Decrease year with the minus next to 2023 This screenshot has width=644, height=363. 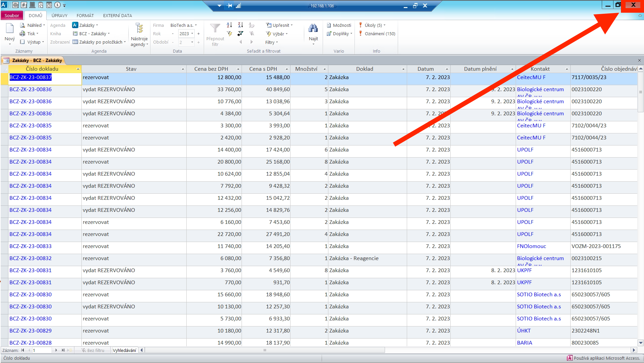(173, 34)
